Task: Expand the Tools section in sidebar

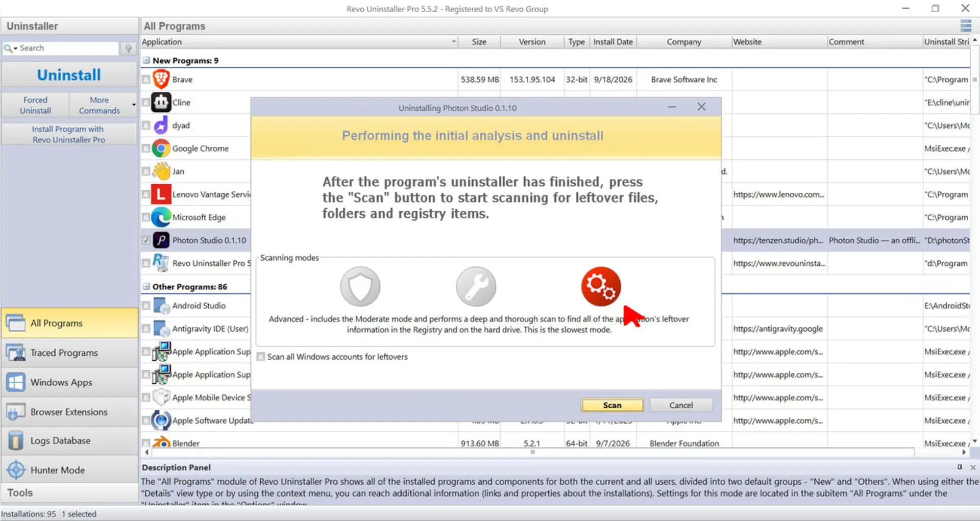Action: coord(69,493)
